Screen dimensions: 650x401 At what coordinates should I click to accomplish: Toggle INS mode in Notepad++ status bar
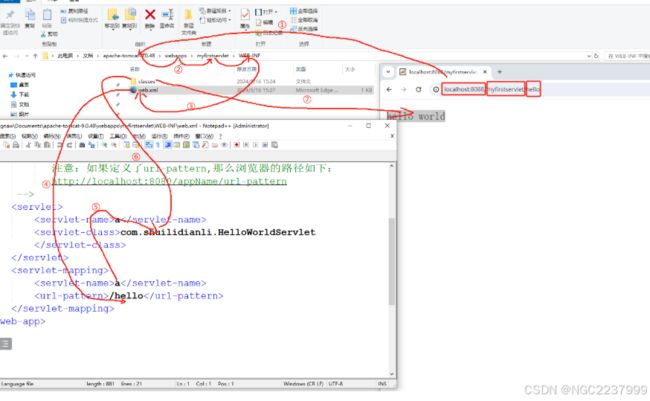click(382, 384)
